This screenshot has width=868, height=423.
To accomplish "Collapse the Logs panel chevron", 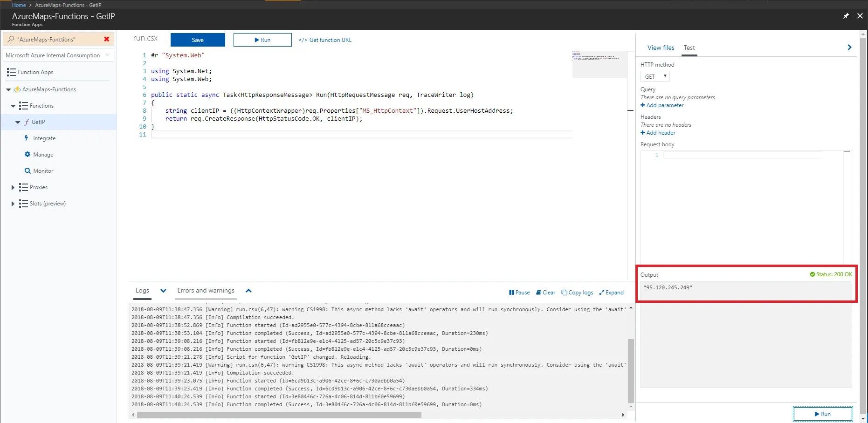I will 163,291.
